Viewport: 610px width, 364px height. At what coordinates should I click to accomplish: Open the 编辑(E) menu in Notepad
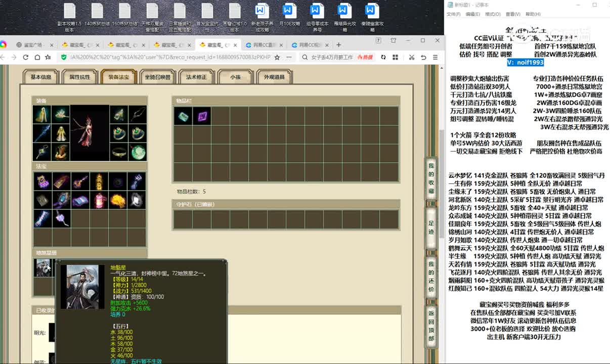pos(472,14)
